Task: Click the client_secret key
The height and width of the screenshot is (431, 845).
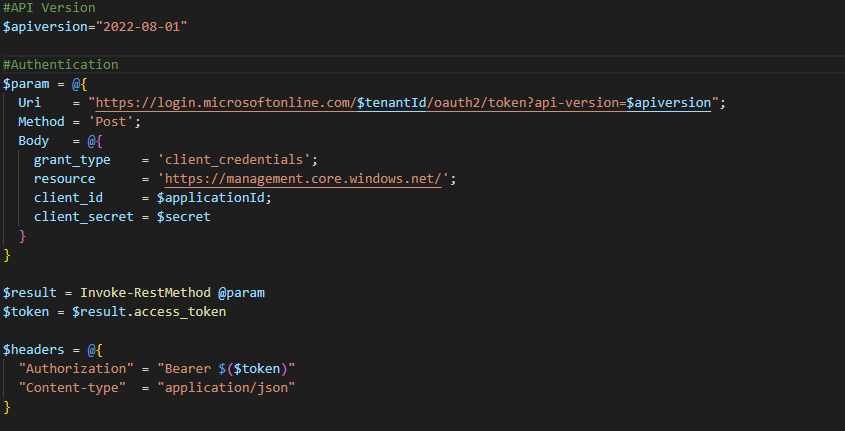Action: (84, 217)
